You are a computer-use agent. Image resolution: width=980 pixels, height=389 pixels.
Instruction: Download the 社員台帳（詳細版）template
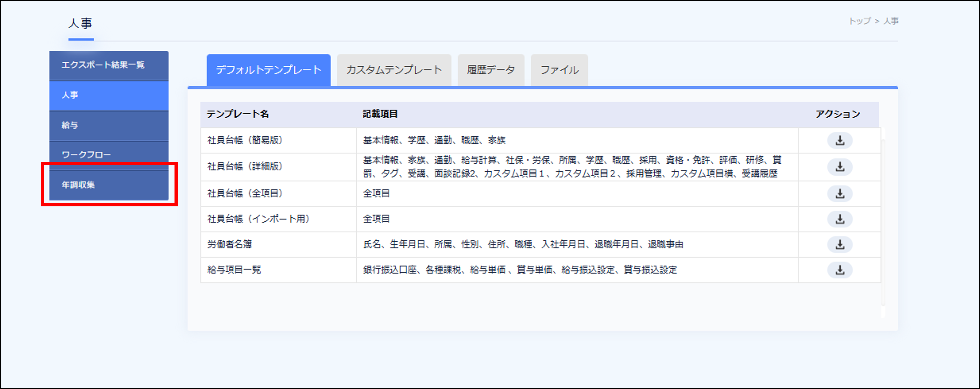[x=840, y=167]
